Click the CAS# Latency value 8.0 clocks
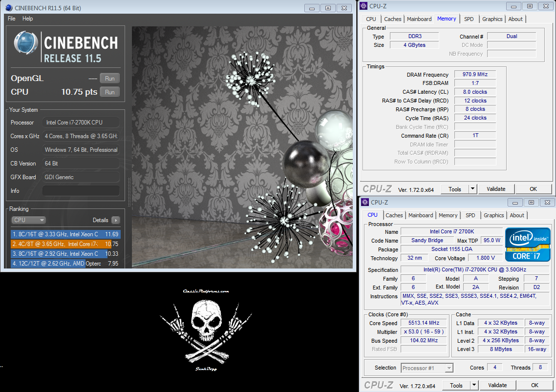 click(475, 92)
